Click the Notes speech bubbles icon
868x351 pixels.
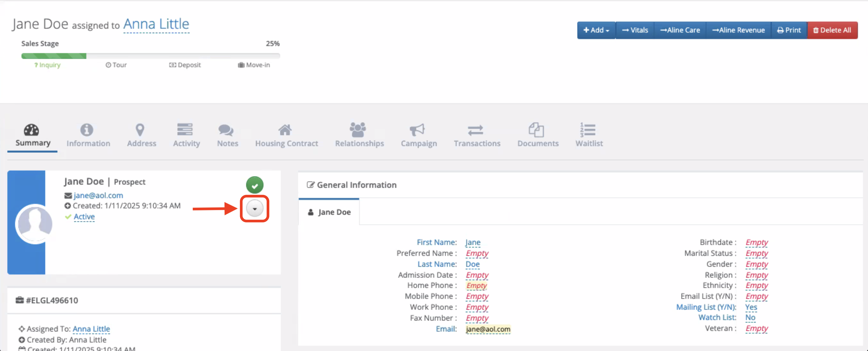(x=226, y=130)
